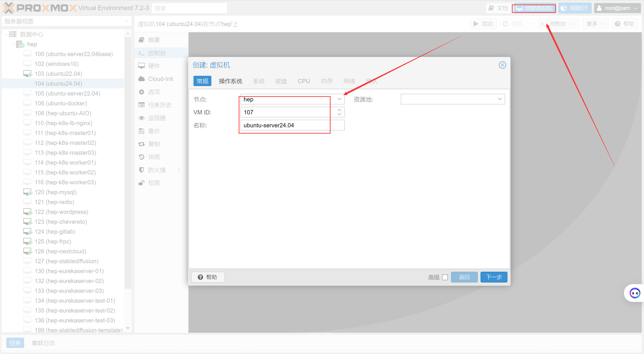Open the 防火墙 shield icon
The width and height of the screenshot is (644, 354).
[142, 170]
